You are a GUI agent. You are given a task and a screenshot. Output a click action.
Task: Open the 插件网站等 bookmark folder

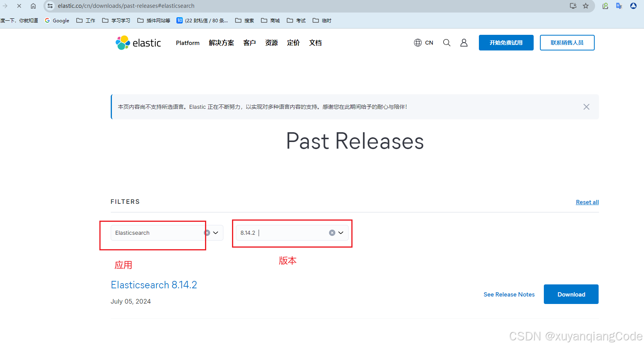[154, 20]
